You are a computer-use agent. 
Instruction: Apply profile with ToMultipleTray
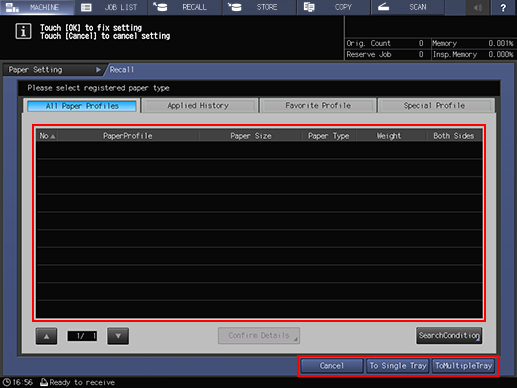(463, 366)
